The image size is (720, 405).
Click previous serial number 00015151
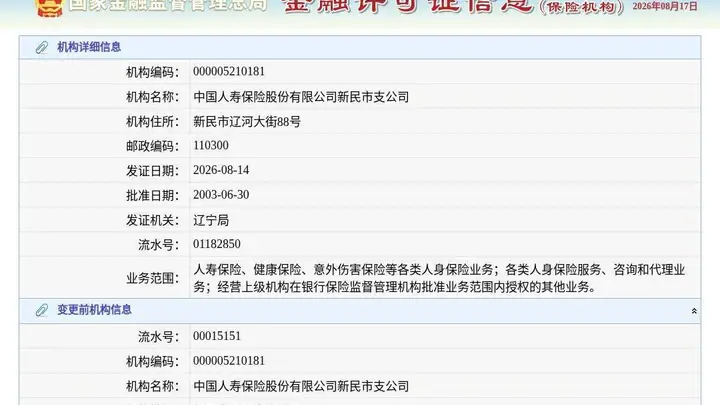click(217, 336)
